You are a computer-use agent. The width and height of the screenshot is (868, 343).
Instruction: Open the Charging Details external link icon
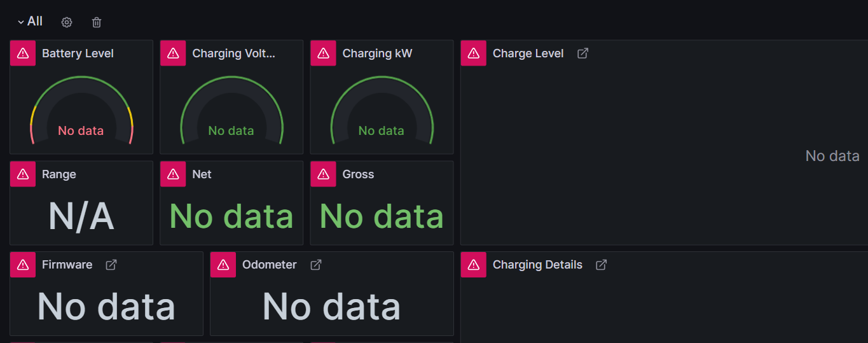601,265
